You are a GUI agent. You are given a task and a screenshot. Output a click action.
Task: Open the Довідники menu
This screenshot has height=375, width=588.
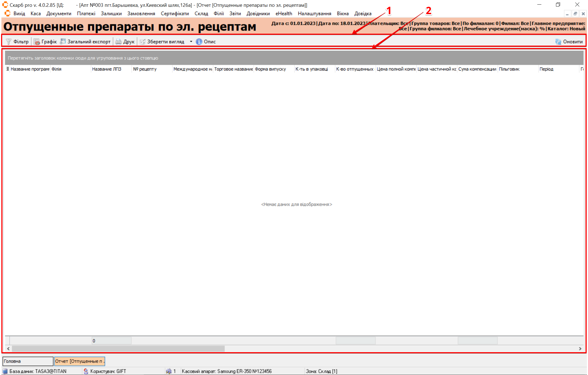258,14
